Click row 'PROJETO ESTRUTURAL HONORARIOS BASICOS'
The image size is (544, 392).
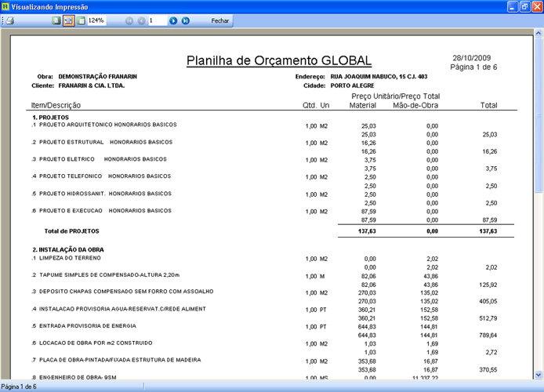click(106, 142)
